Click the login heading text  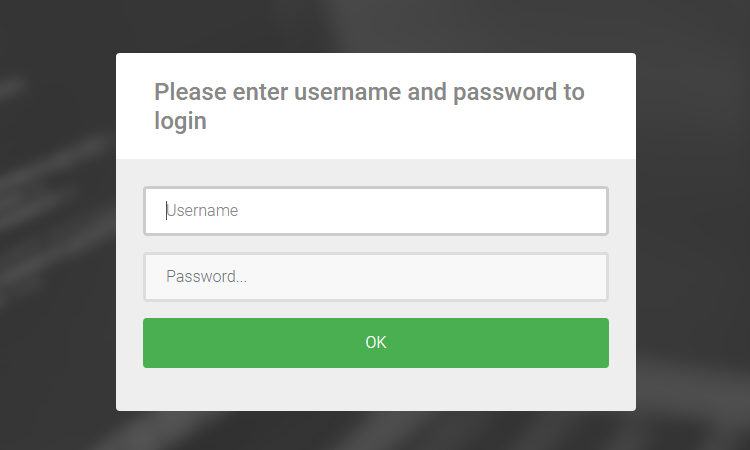point(369,106)
